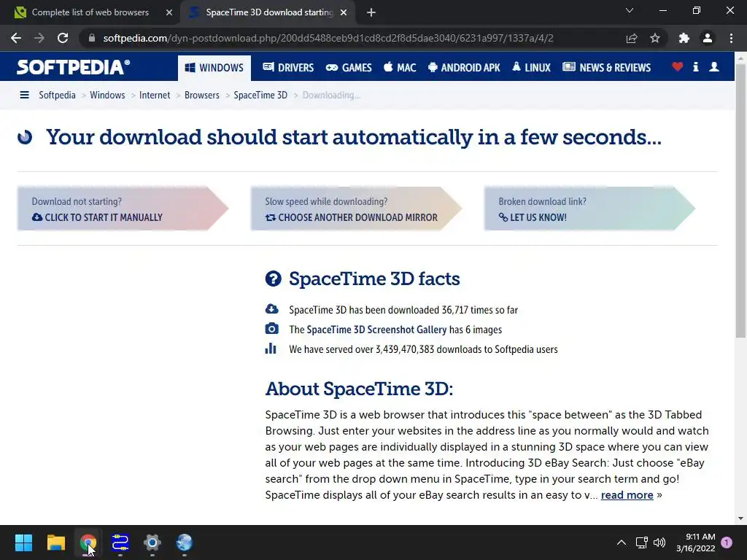
Task: Open the MAC section
Action: [x=400, y=68]
